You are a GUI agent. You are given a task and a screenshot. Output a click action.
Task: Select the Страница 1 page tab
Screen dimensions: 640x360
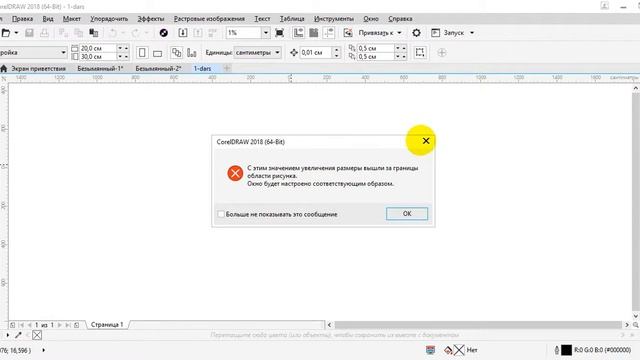[107, 324]
